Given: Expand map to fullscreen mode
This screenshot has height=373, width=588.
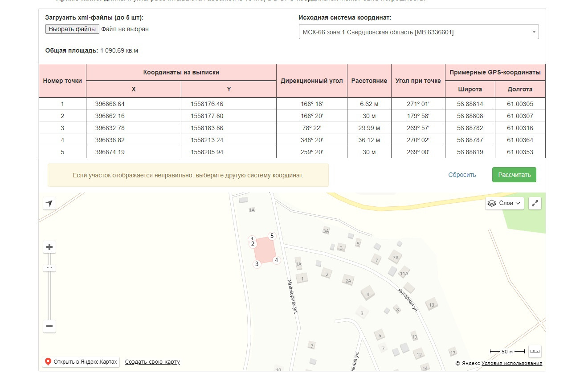Looking at the screenshot, I should click(535, 204).
